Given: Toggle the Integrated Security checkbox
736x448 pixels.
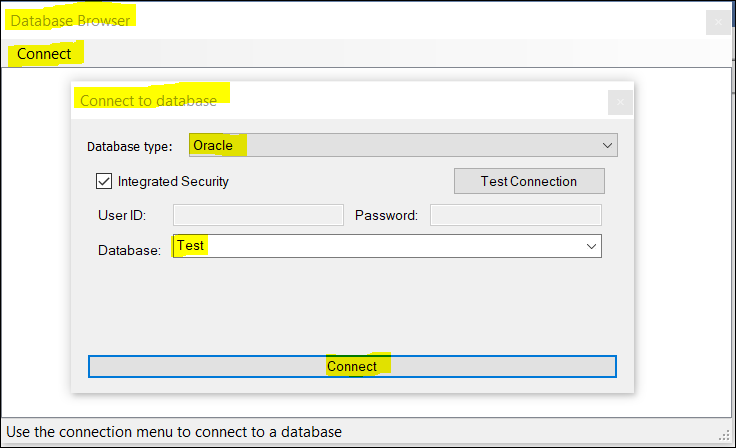Looking at the screenshot, I should pyautogui.click(x=104, y=181).
